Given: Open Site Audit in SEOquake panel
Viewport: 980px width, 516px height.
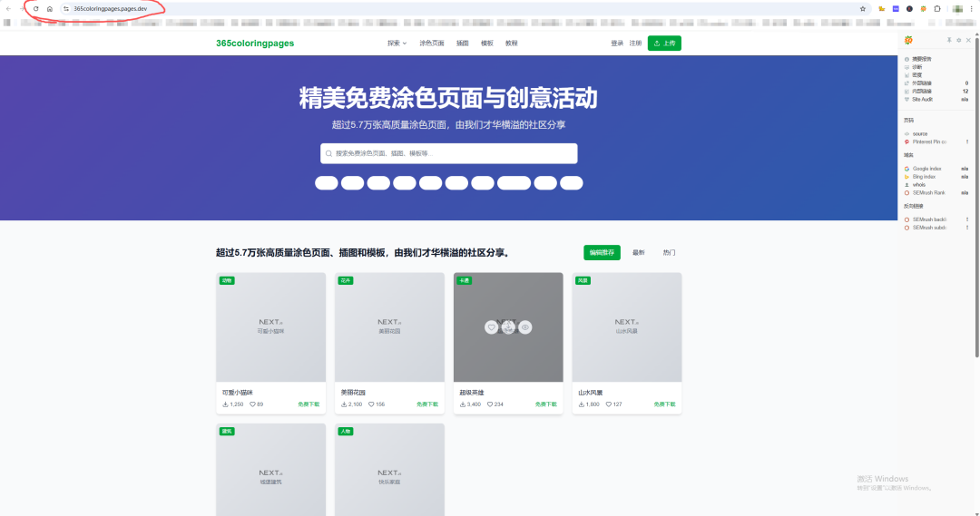Looking at the screenshot, I should click(923, 100).
